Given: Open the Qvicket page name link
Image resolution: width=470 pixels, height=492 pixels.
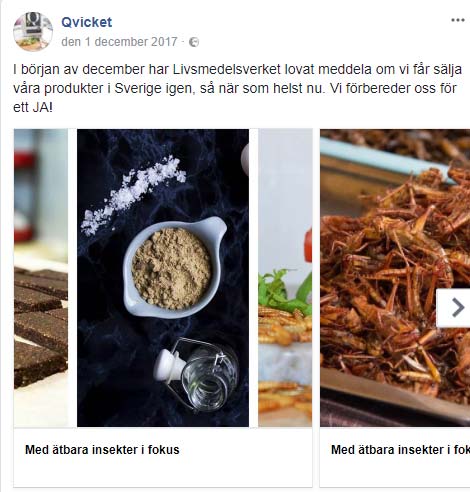Looking at the screenshot, I should pos(87,22).
